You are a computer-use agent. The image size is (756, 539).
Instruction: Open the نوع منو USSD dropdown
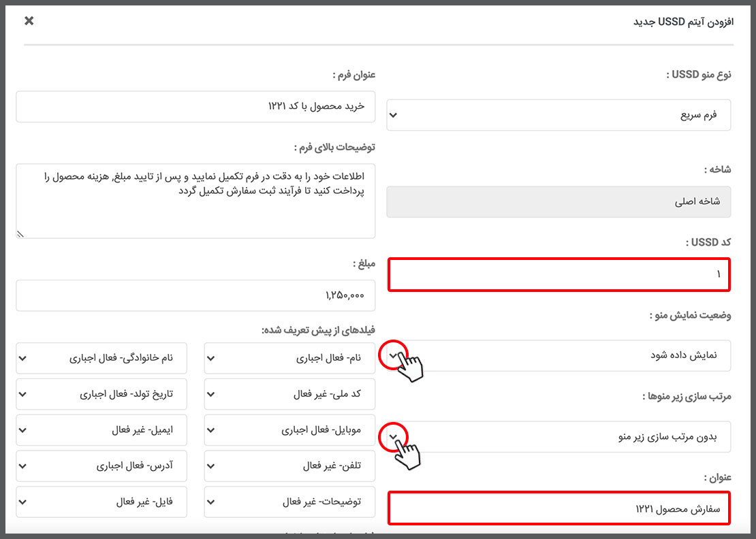click(x=558, y=115)
